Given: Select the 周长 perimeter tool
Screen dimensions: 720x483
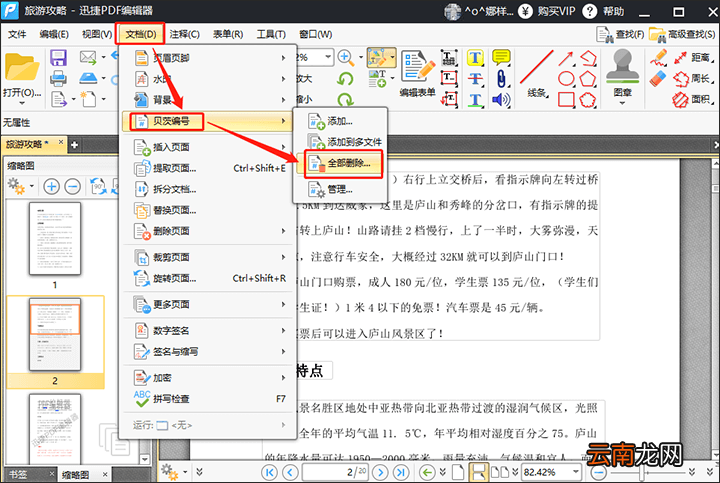Looking at the screenshot, I should coord(693,79).
